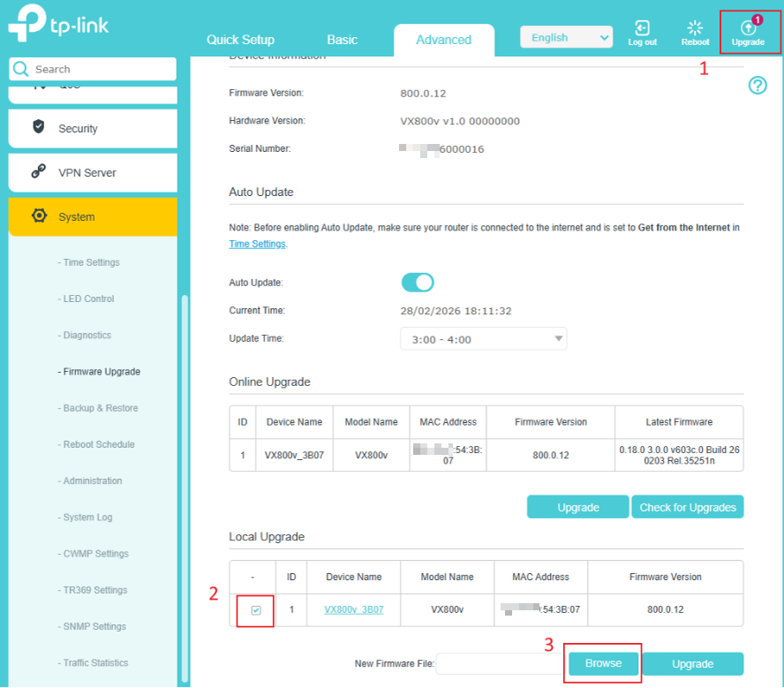Viewport: 784px width, 688px height.
Task: Click the Reboot icon
Action: (695, 28)
